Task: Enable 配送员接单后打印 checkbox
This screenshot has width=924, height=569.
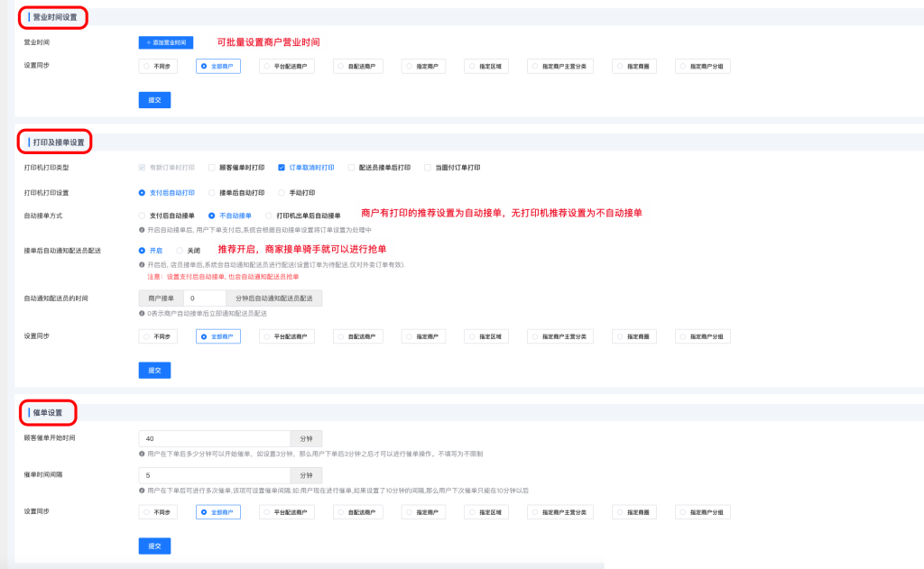Action: (351, 168)
